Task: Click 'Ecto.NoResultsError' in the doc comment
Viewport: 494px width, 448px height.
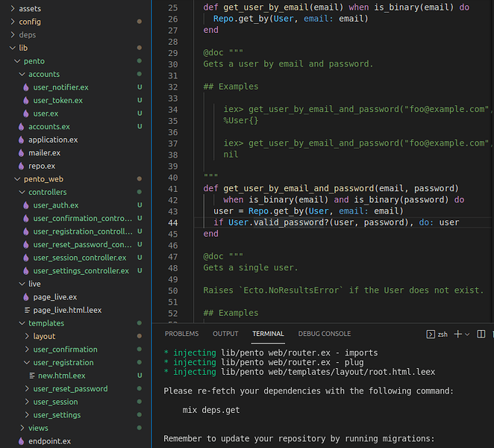Action: point(292,290)
